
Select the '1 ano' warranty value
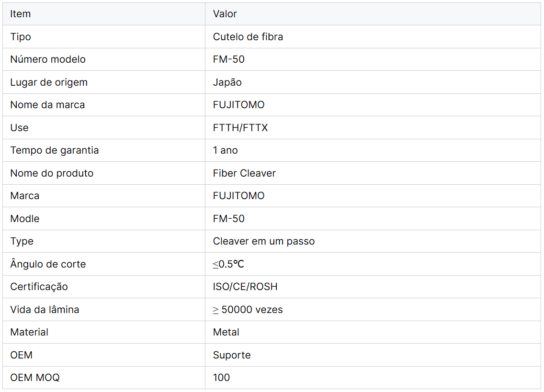[x=226, y=150]
